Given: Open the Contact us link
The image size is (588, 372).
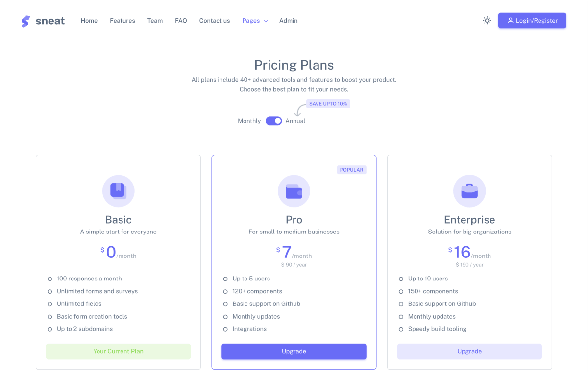Looking at the screenshot, I should (x=214, y=21).
